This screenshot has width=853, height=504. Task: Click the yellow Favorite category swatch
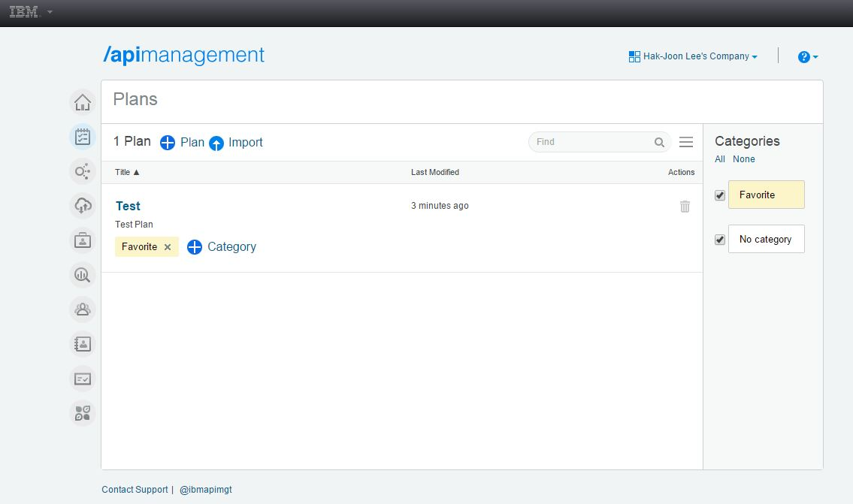coord(766,195)
